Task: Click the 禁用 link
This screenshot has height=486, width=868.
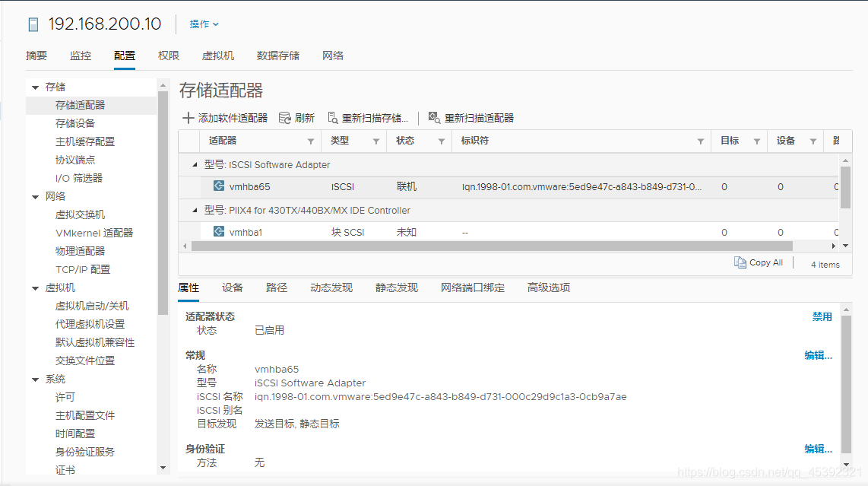Action: click(x=822, y=316)
